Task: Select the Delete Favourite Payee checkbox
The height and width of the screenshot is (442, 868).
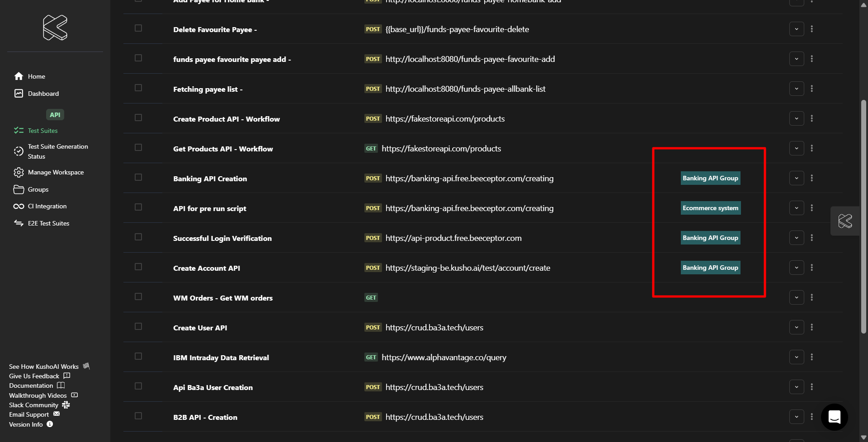Action: click(x=138, y=28)
